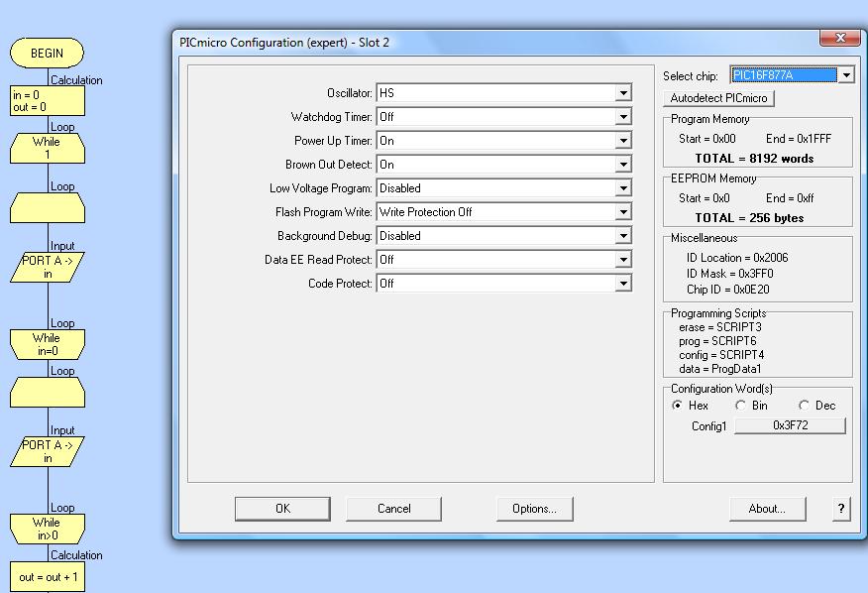Cancel the PICmicro Configuration dialog

pos(394,509)
